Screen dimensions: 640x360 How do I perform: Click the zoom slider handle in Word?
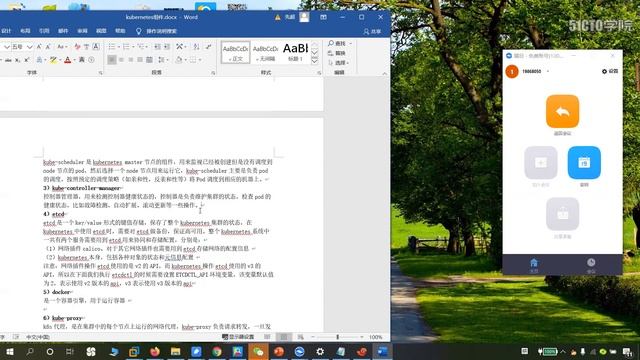tap(337, 337)
